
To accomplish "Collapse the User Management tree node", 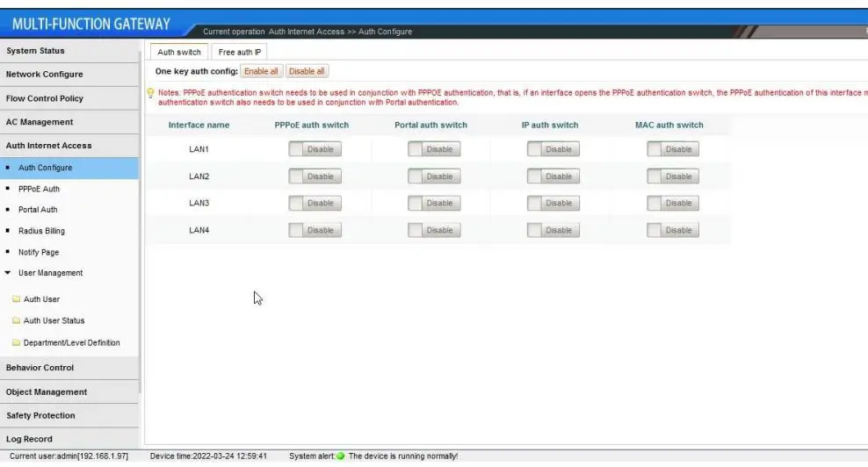I will pos(50,273).
